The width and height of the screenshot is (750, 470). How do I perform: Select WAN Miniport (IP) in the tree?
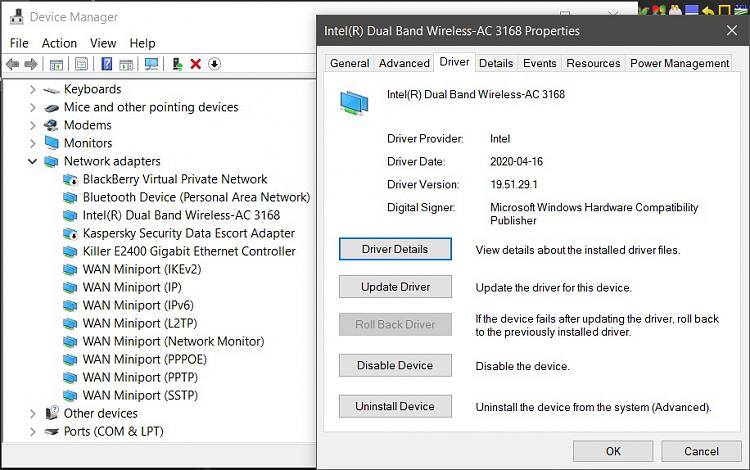click(x=132, y=288)
